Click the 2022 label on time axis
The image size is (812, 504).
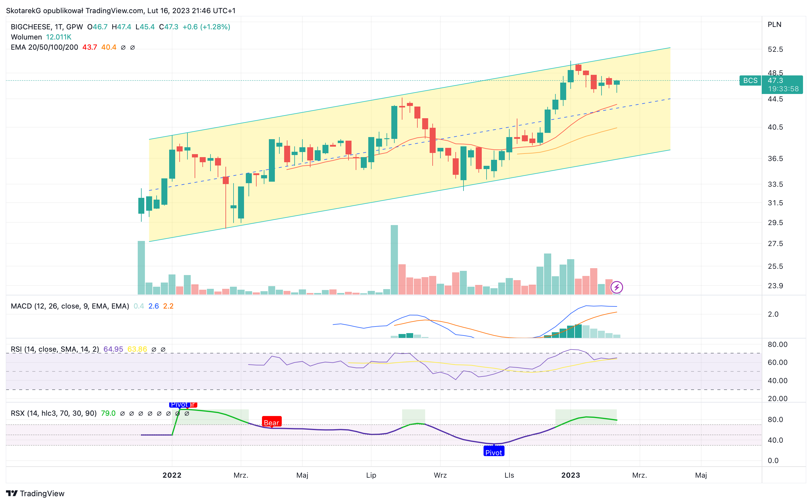[172, 475]
